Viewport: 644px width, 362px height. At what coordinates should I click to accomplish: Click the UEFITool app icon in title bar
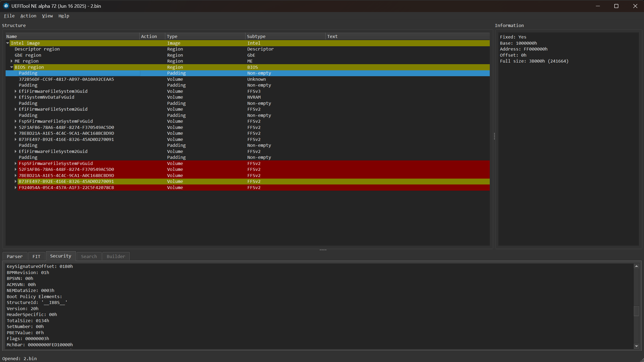(x=6, y=6)
